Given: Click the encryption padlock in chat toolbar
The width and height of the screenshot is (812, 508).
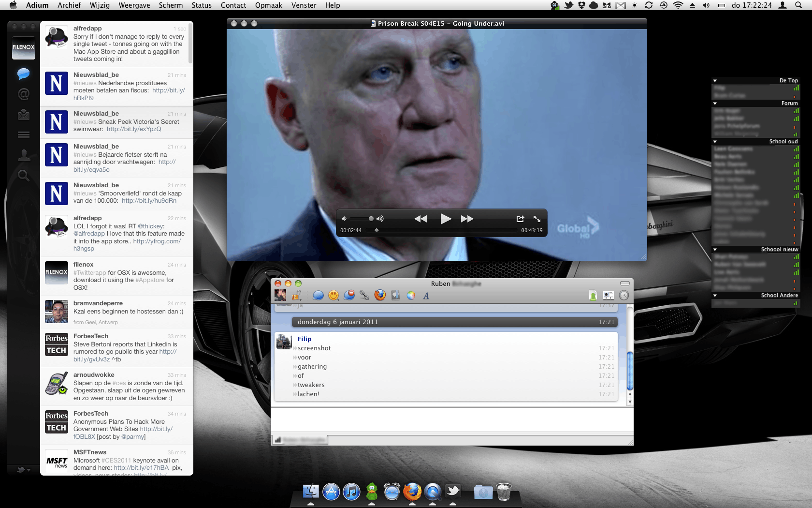Looking at the screenshot, I should 296,295.
